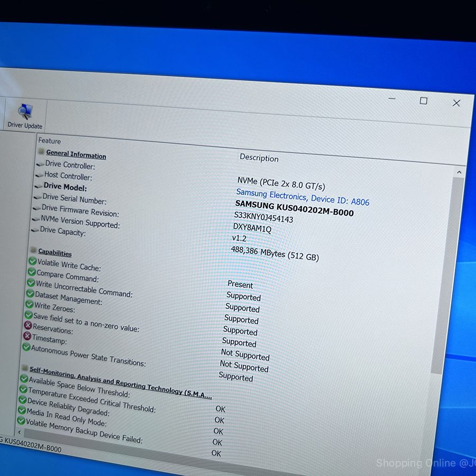Click green check beside Compare Command

[32, 272]
